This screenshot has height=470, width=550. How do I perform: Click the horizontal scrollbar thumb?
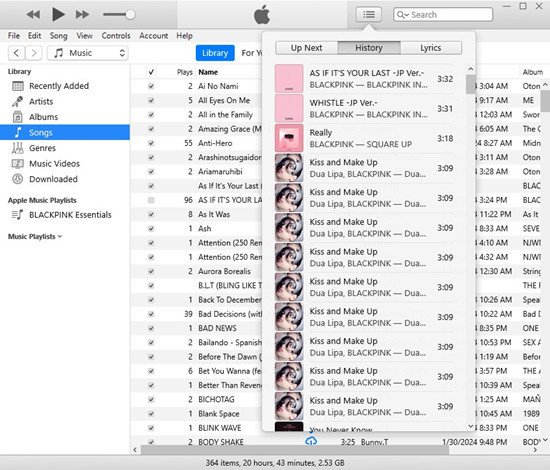tap(295, 450)
